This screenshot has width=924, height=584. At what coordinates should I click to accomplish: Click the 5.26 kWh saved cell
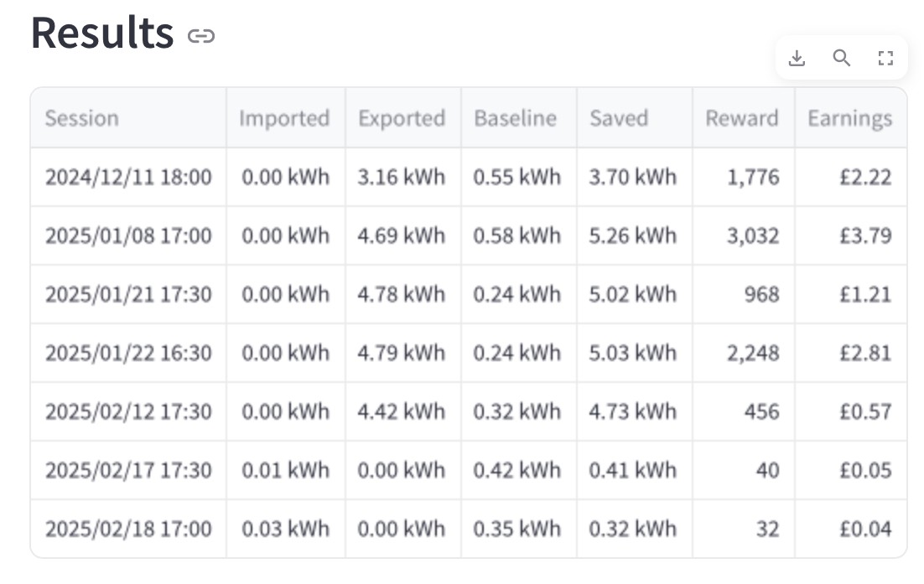point(635,235)
